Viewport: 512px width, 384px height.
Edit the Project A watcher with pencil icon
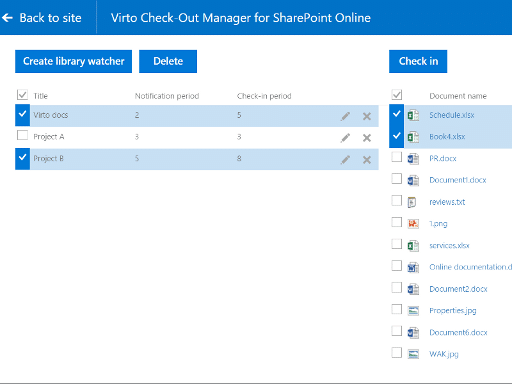click(x=345, y=138)
